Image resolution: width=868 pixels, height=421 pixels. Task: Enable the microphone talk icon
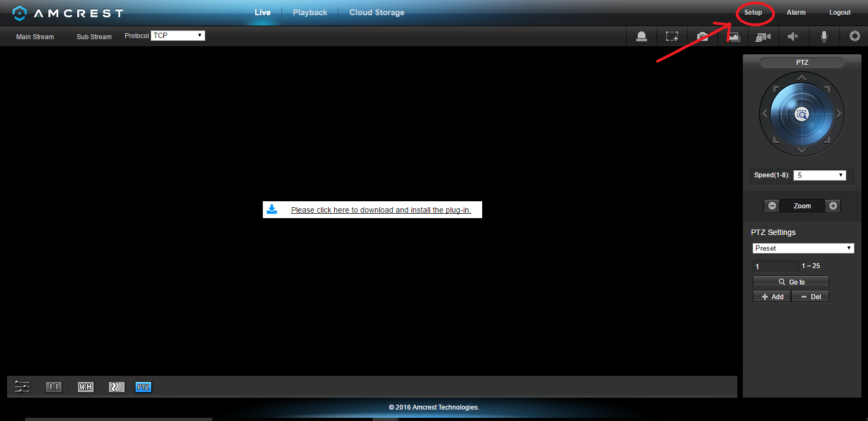824,36
